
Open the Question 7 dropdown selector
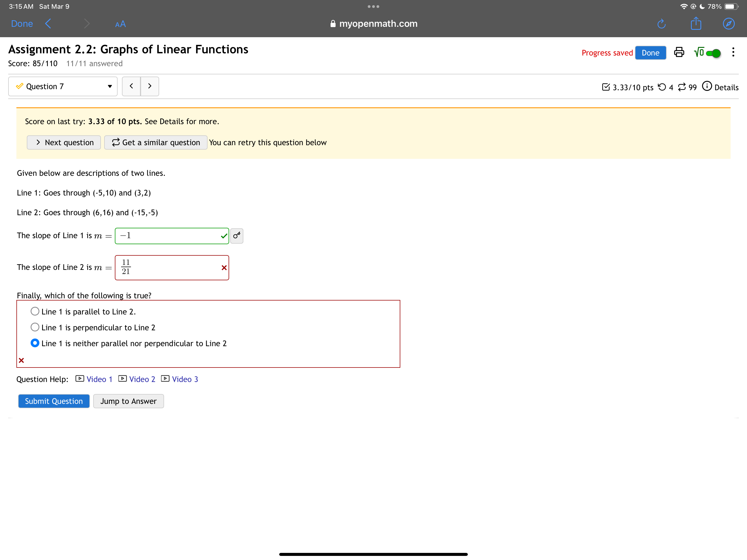(x=63, y=86)
